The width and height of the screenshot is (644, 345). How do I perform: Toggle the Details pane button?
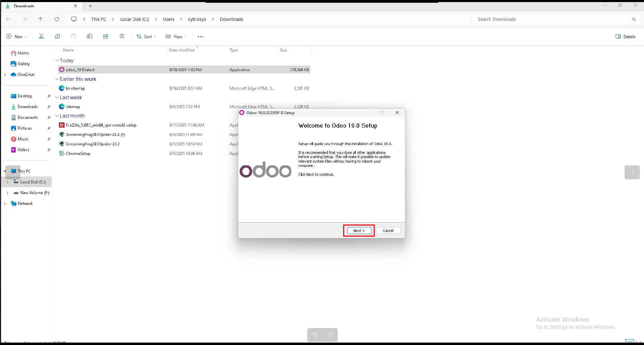coord(626,36)
